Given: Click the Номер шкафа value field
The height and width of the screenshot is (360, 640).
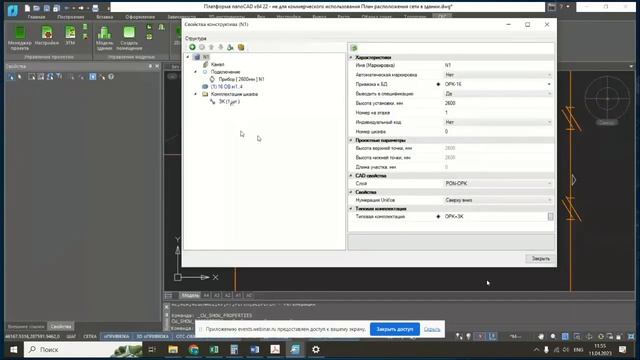Looking at the screenshot, I should tap(498, 132).
